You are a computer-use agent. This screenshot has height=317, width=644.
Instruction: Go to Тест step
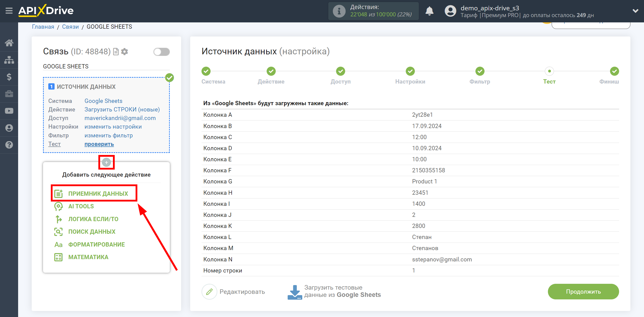549,71
